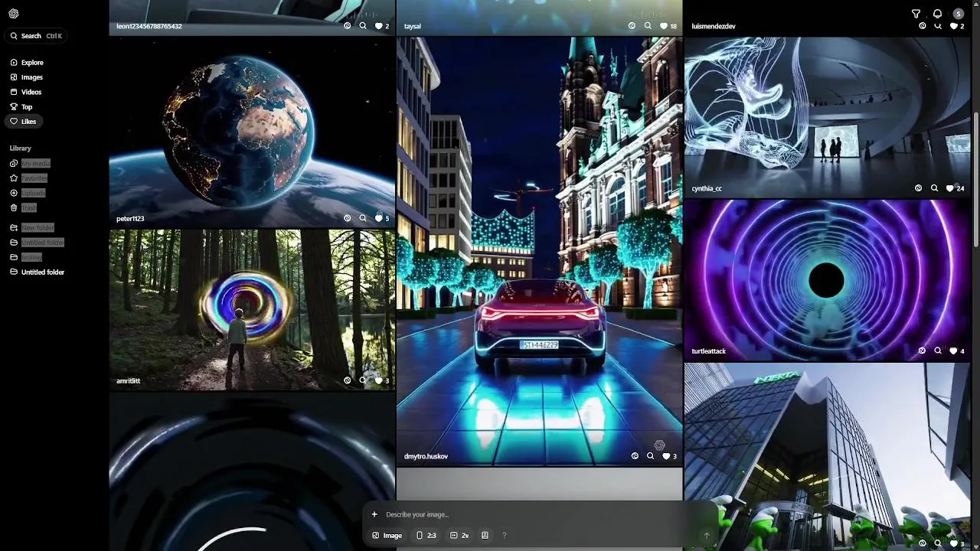Open the purple tunnel thumbnail

click(827, 279)
